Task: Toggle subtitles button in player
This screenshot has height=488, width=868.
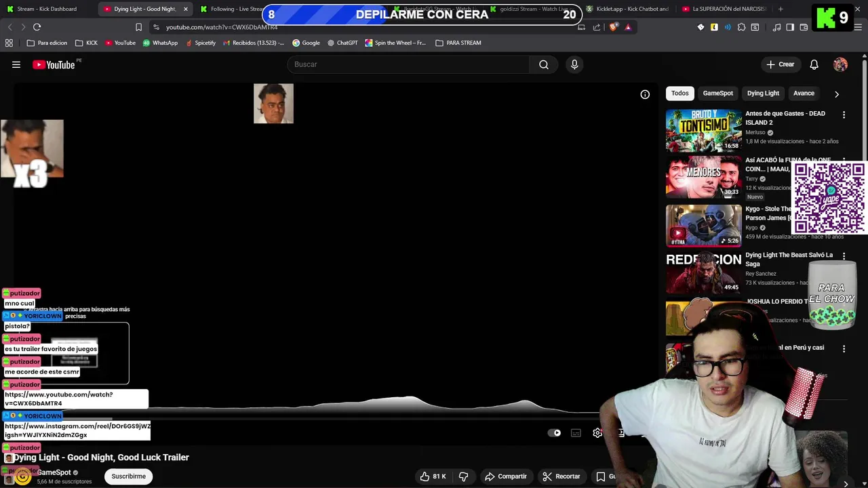Action: (x=576, y=433)
